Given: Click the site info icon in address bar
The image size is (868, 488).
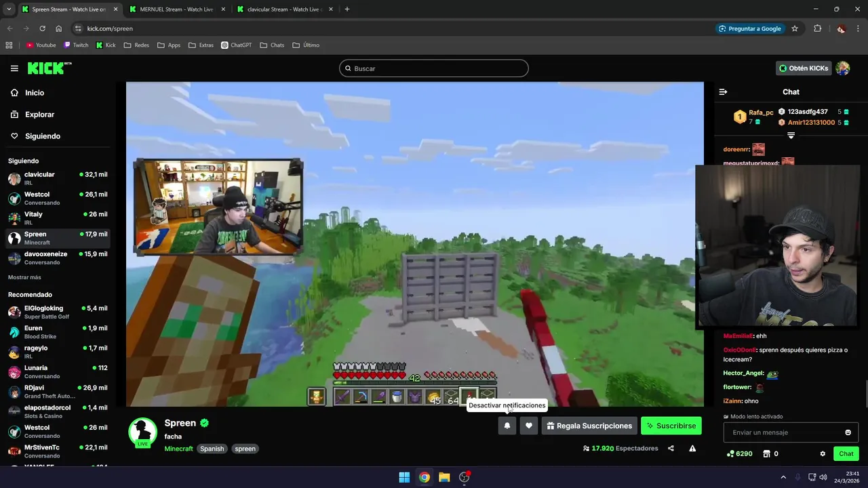Looking at the screenshot, I should click(x=78, y=28).
